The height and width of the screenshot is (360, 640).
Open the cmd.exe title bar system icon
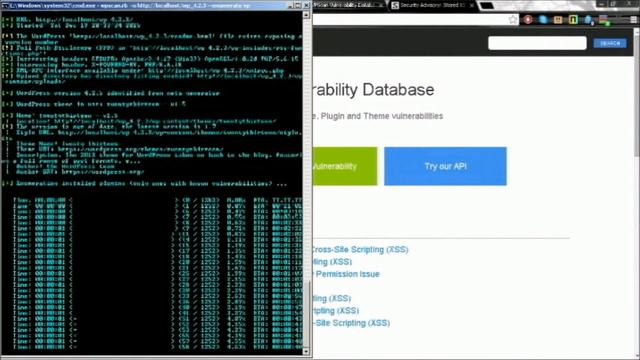(5, 6)
